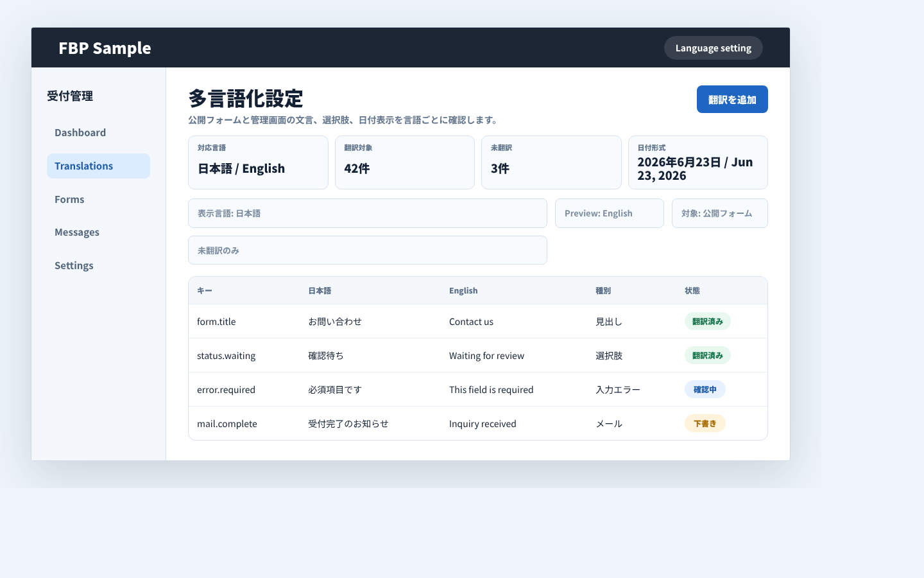Go to Forms in the sidebar
Image resolution: width=924 pixels, height=578 pixels.
tap(98, 200)
